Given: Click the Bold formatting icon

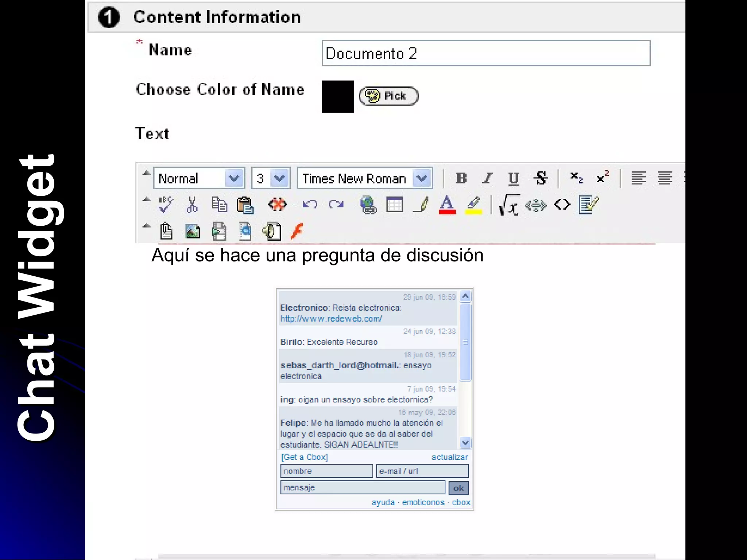Looking at the screenshot, I should pyautogui.click(x=461, y=178).
